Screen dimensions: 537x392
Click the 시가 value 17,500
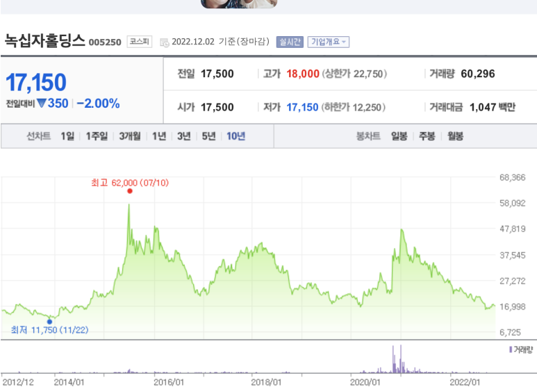pyautogui.click(x=217, y=107)
